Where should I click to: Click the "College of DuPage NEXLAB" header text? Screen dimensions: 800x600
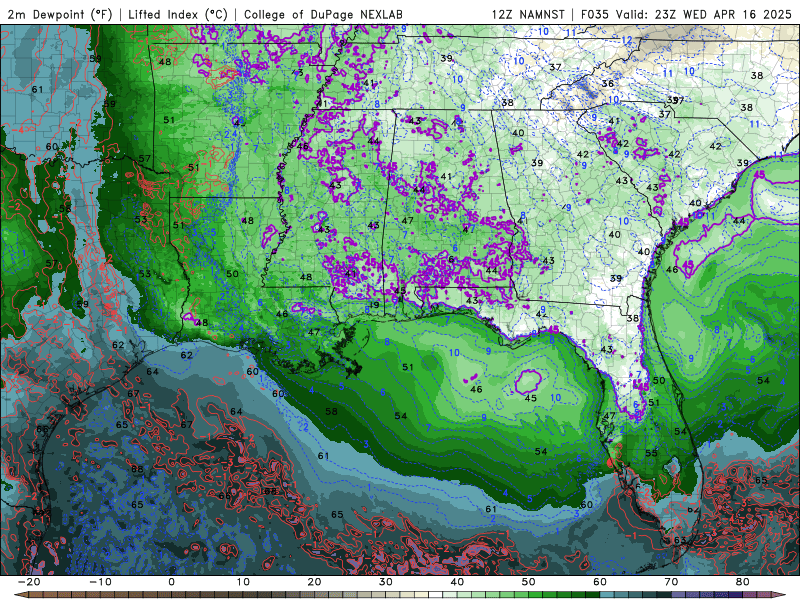(x=323, y=14)
